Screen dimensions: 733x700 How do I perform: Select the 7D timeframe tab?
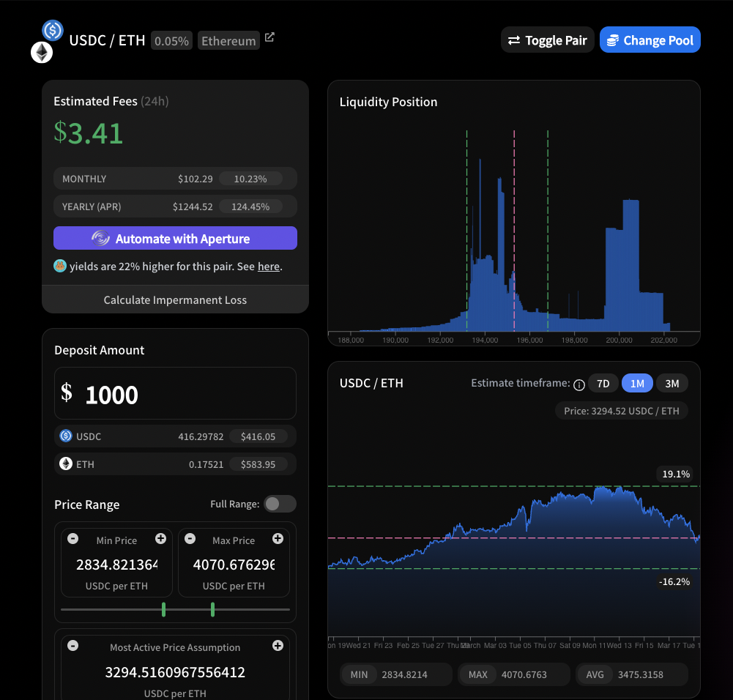603,383
